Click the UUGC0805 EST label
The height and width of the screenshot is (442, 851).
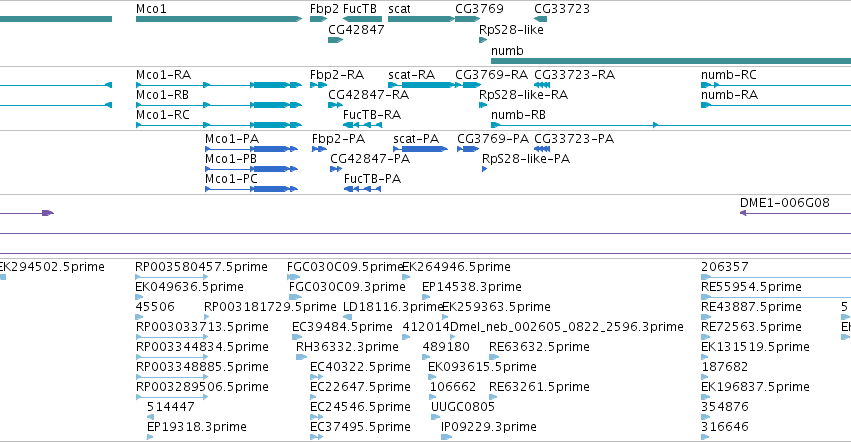pyautogui.click(x=463, y=406)
